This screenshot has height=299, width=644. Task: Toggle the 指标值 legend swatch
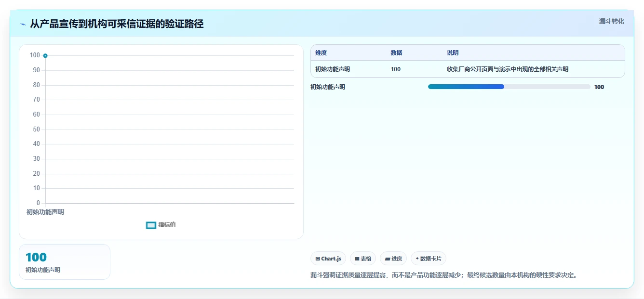[151, 225]
